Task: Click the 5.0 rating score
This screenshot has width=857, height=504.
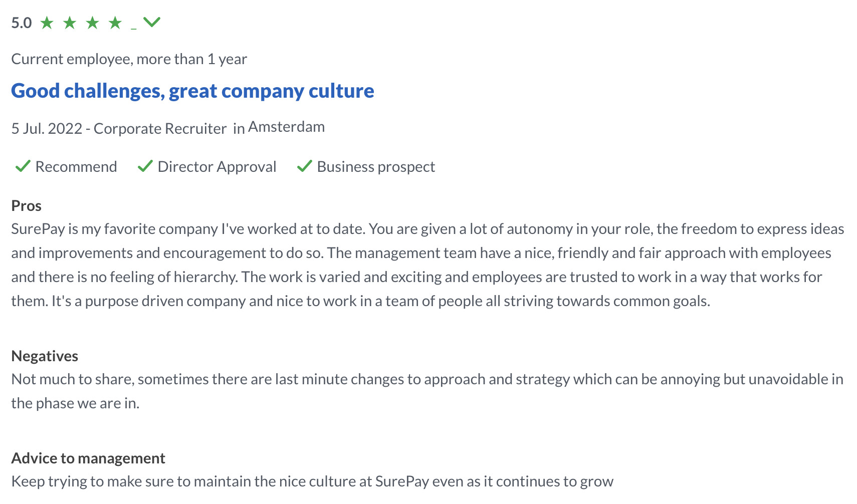Action: pos(22,23)
